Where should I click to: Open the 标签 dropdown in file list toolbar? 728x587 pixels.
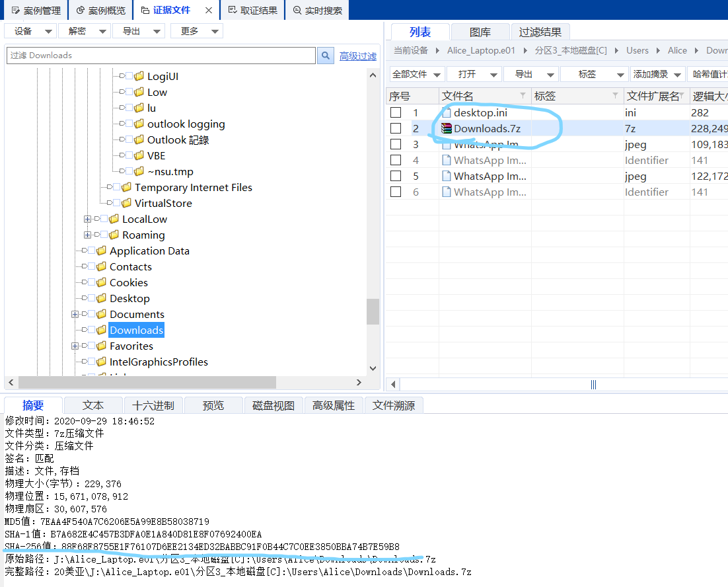click(595, 74)
